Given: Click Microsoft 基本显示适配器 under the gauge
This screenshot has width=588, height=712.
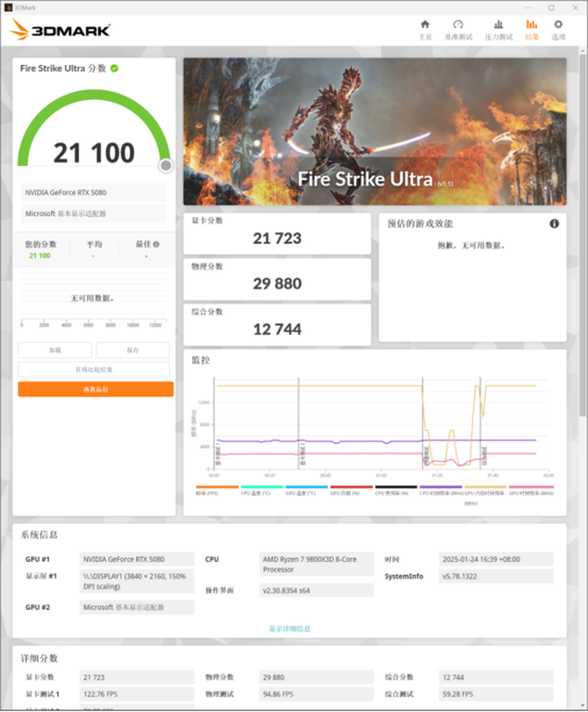Looking at the screenshot, I should (94, 213).
